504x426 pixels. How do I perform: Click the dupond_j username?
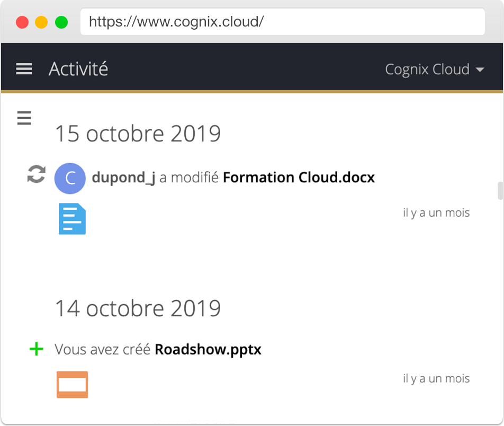[123, 178]
